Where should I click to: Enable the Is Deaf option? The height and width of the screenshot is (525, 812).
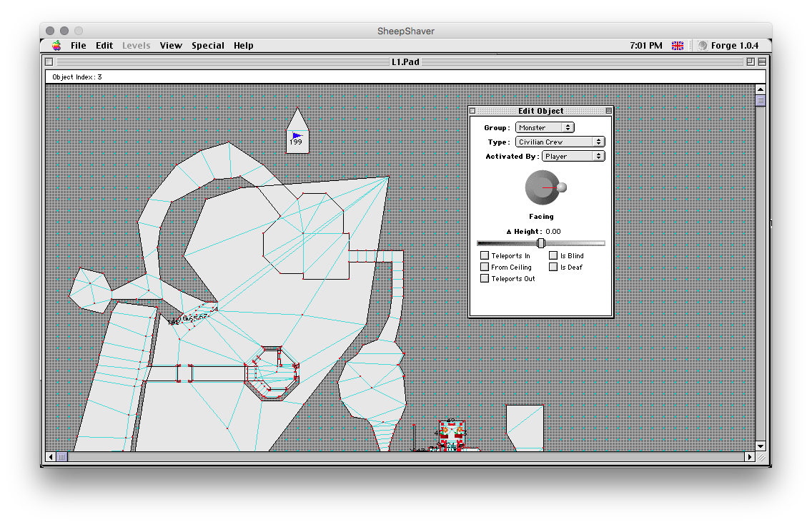tap(553, 267)
